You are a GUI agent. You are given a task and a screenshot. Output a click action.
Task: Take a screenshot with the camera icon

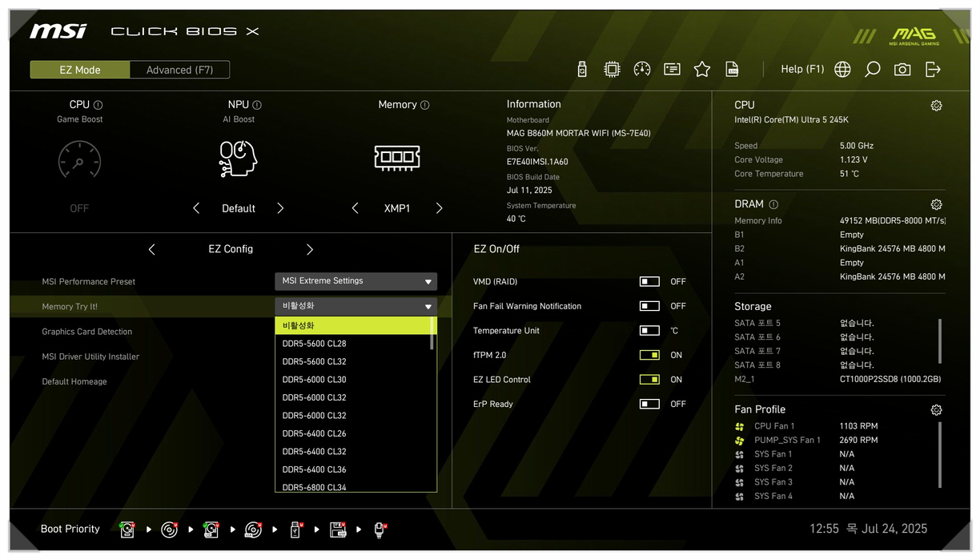902,70
